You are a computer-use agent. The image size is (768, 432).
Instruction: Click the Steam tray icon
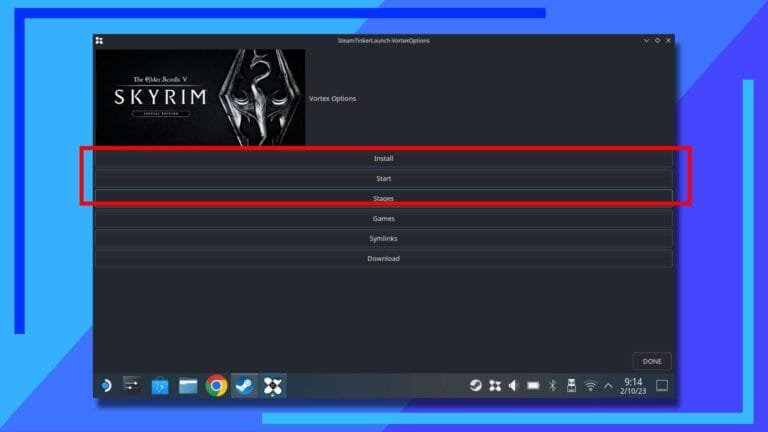click(476, 385)
